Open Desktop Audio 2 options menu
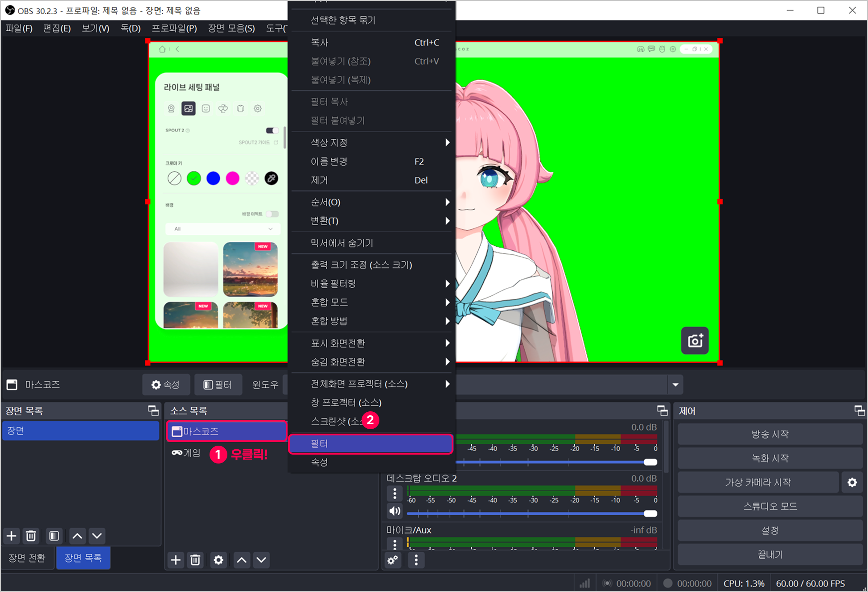Screen dimensions: 868x592 tap(395, 493)
